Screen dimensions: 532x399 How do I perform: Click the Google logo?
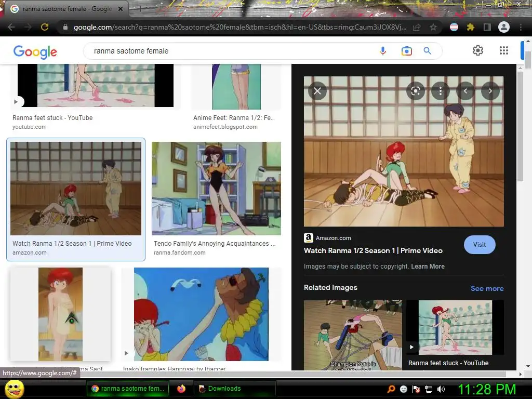[x=35, y=51]
